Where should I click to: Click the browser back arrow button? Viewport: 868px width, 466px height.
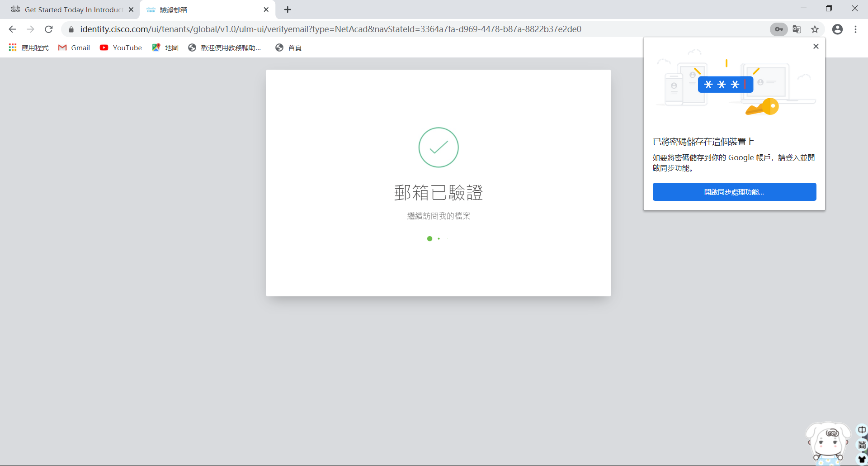12,29
